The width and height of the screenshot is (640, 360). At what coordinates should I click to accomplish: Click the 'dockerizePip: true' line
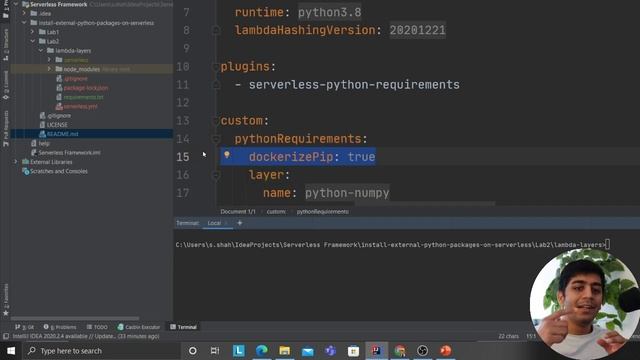click(x=312, y=157)
